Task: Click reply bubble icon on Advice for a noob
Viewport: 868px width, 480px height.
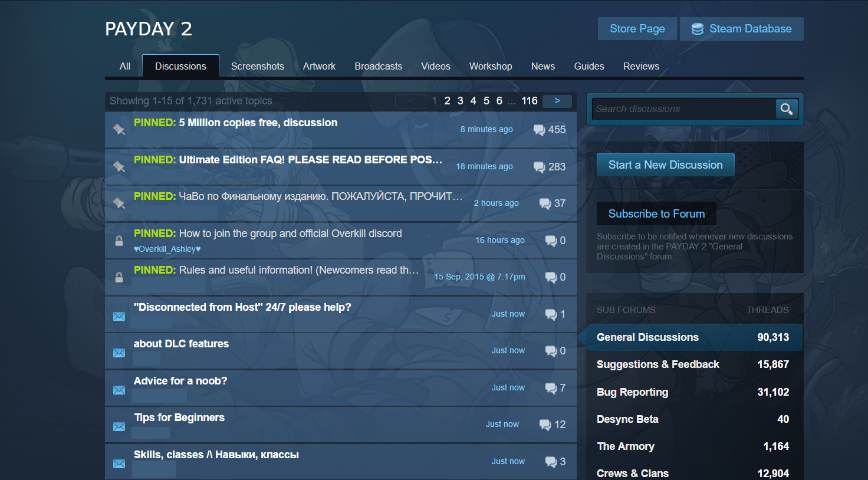Action: pyautogui.click(x=551, y=388)
